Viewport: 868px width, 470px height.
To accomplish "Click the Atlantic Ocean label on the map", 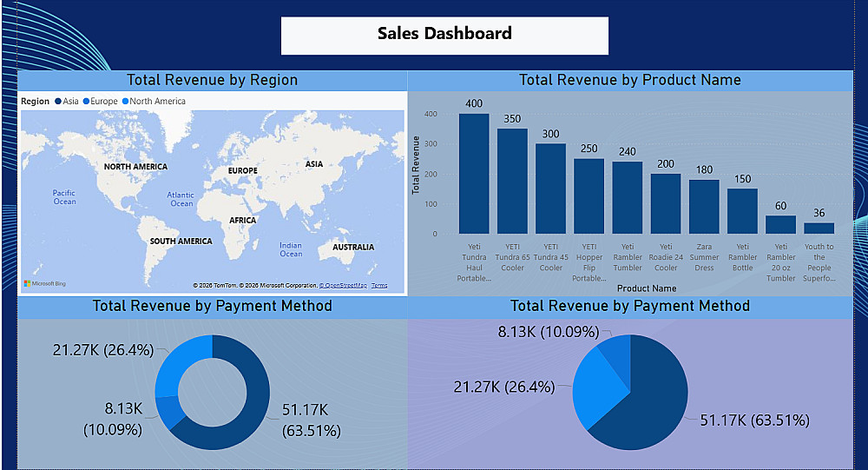I will pos(181,199).
